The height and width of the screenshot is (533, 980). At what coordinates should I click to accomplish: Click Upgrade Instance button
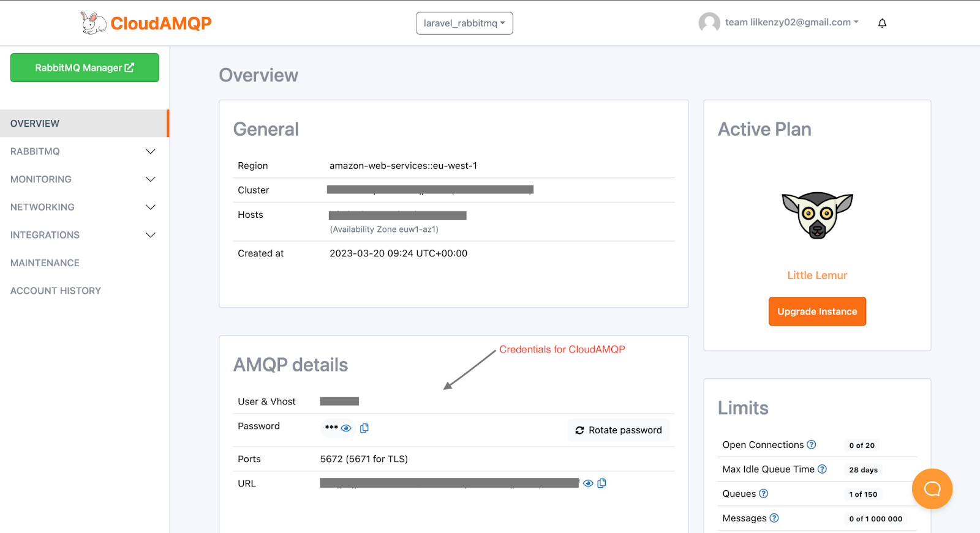pyautogui.click(x=817, y=311)
